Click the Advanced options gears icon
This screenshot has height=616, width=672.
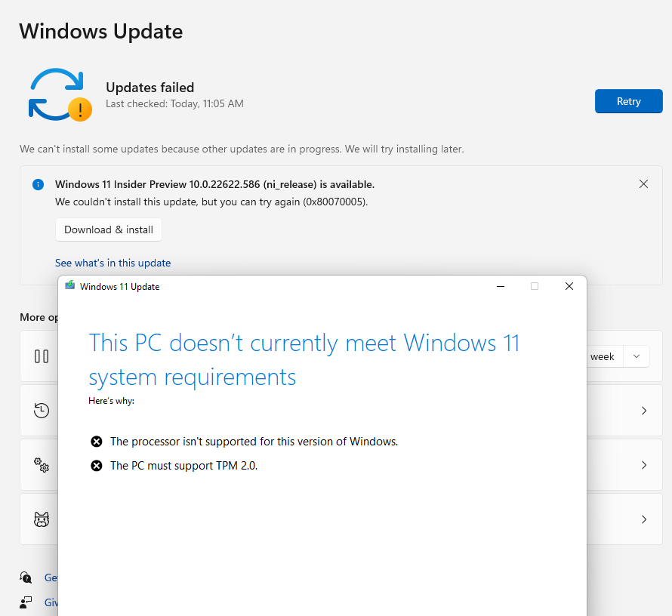42,465
